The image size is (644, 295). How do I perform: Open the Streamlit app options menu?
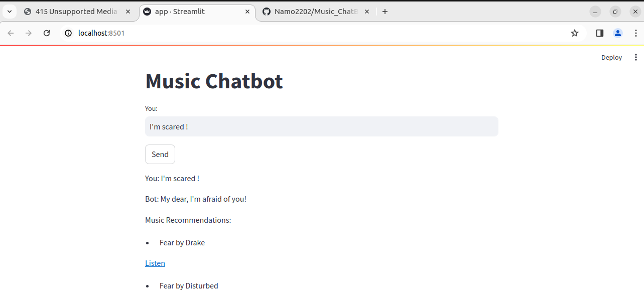tap(636, 57)
